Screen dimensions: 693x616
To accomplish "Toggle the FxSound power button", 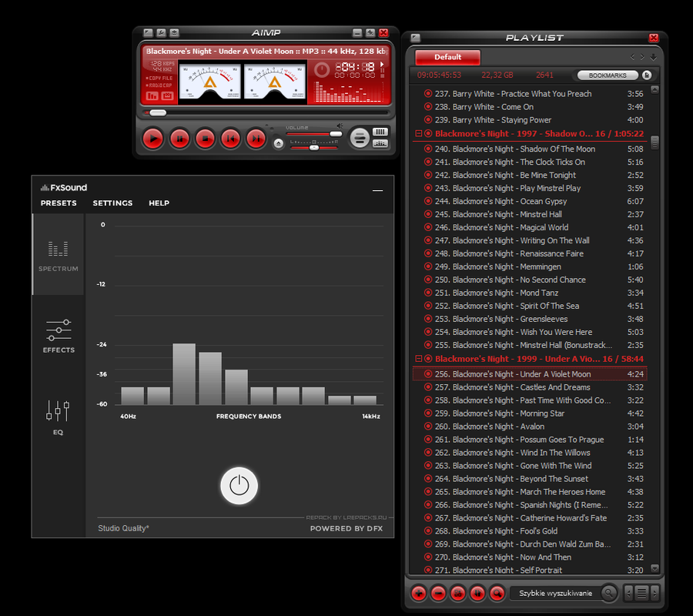I will click(x=239, y=486).
